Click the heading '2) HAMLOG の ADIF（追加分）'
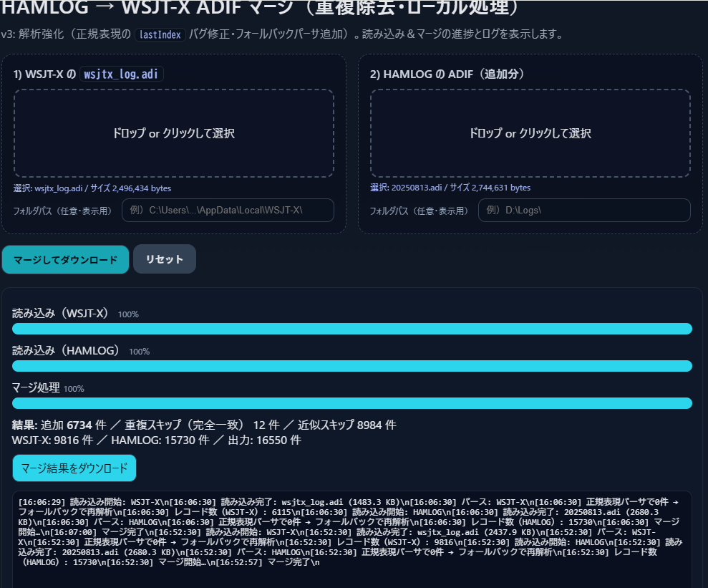 point(447,74)
